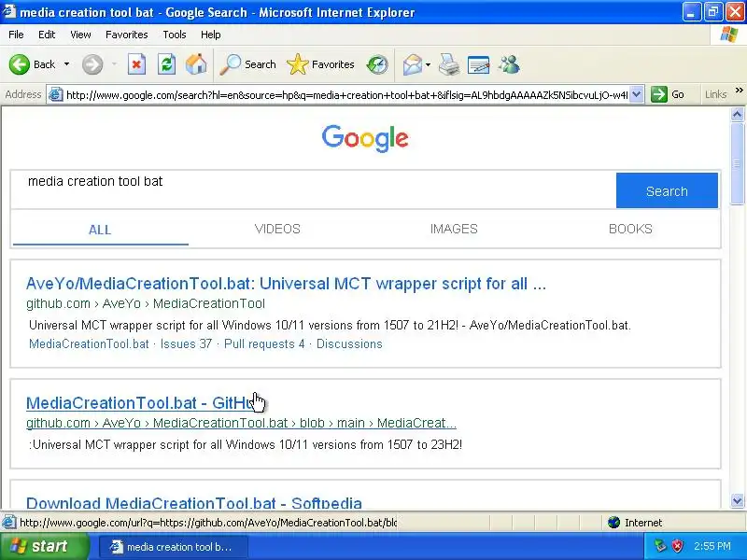Click the Mail envelope icon
This screenshot has width=747, height=560.
[412, 64]
